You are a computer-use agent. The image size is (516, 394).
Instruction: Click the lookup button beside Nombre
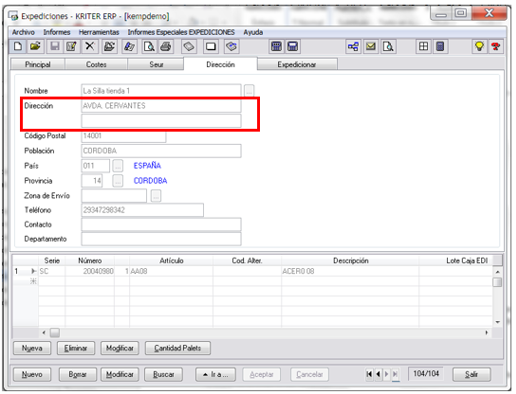click(x=249, y=91)
